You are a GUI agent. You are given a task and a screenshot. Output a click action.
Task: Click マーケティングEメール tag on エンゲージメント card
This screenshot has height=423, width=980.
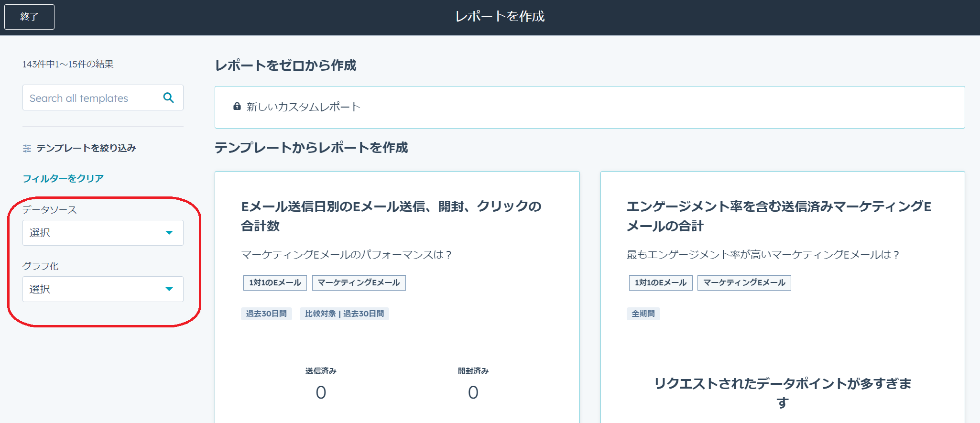(744, 282)
